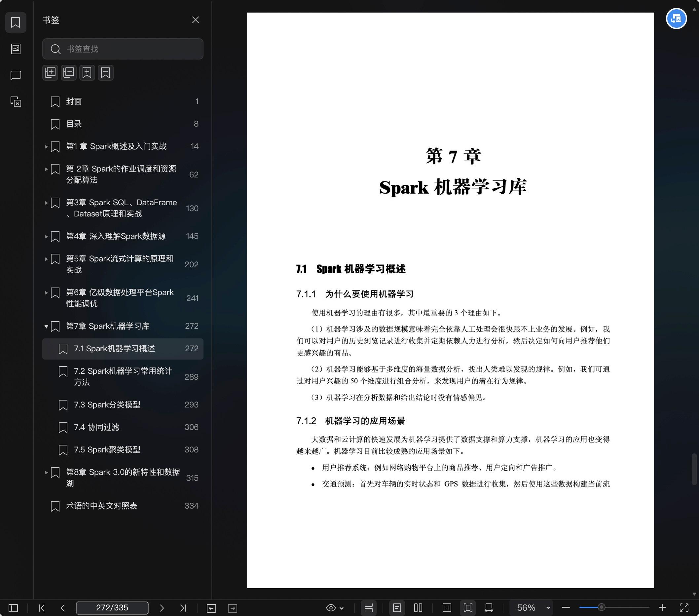Go to 7.2 Spark机器学习常用统计方法
This screenshot has height=616, width=699.
(x=123, y=377)
